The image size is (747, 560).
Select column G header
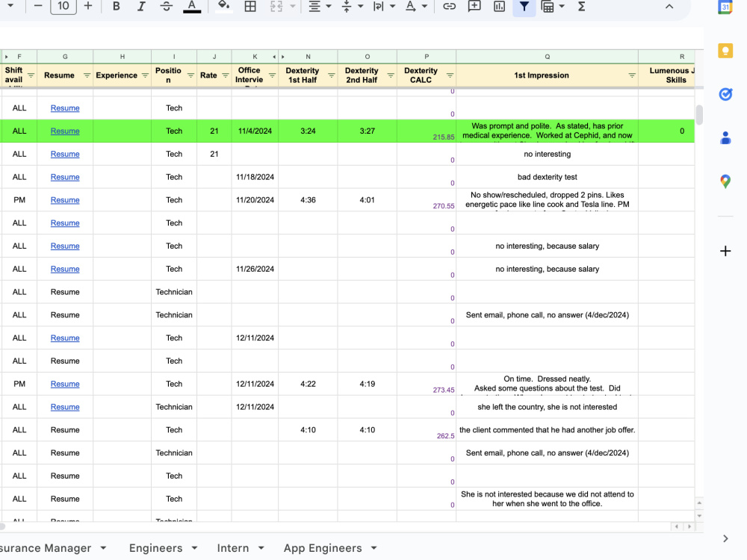(65, 57)
